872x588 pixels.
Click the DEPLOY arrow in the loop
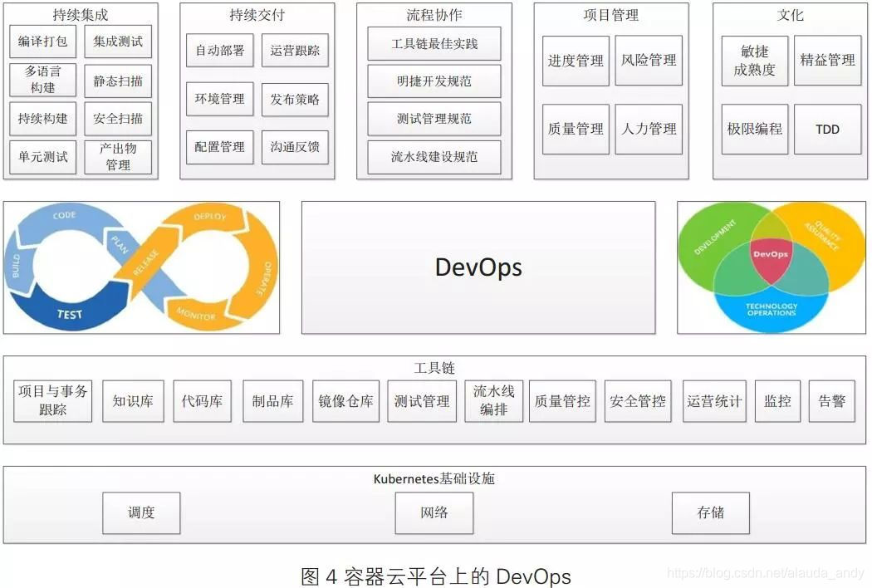tap(209, 217)
